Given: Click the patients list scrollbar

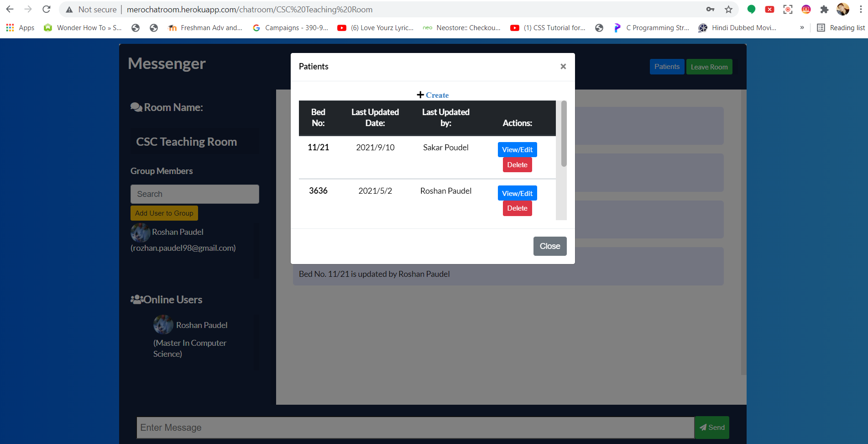Looking at the screenshot, I should click(x=564, y=134).
